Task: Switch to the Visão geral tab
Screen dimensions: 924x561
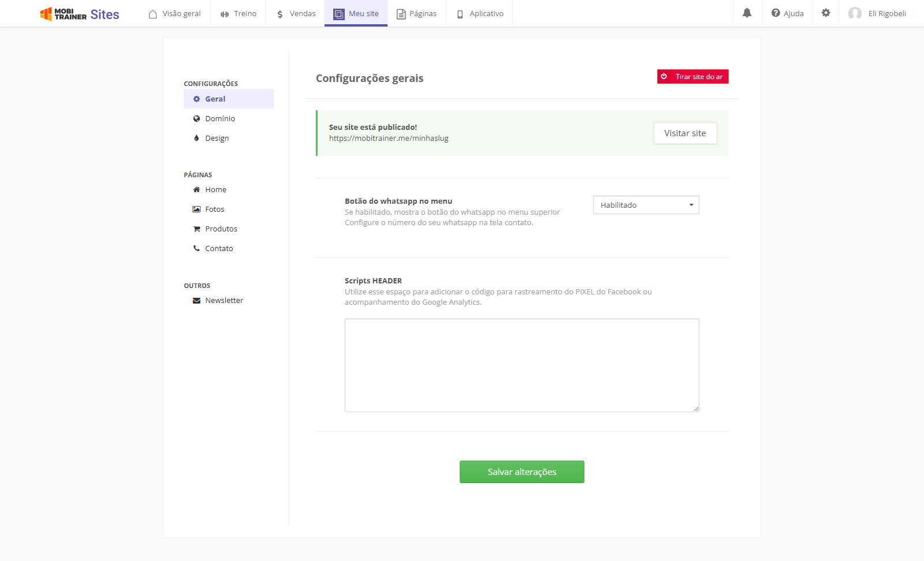Action: [x=174, y=13]
